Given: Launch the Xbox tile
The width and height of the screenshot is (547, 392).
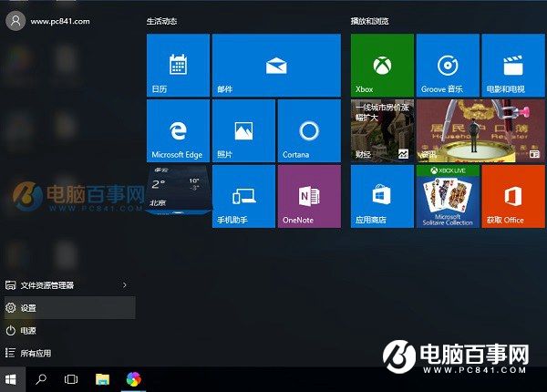Looking at the screenshot, I should pos(382,66).
